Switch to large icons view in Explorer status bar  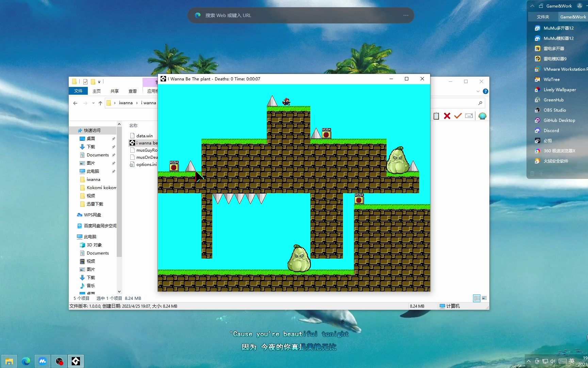point(484,298)
